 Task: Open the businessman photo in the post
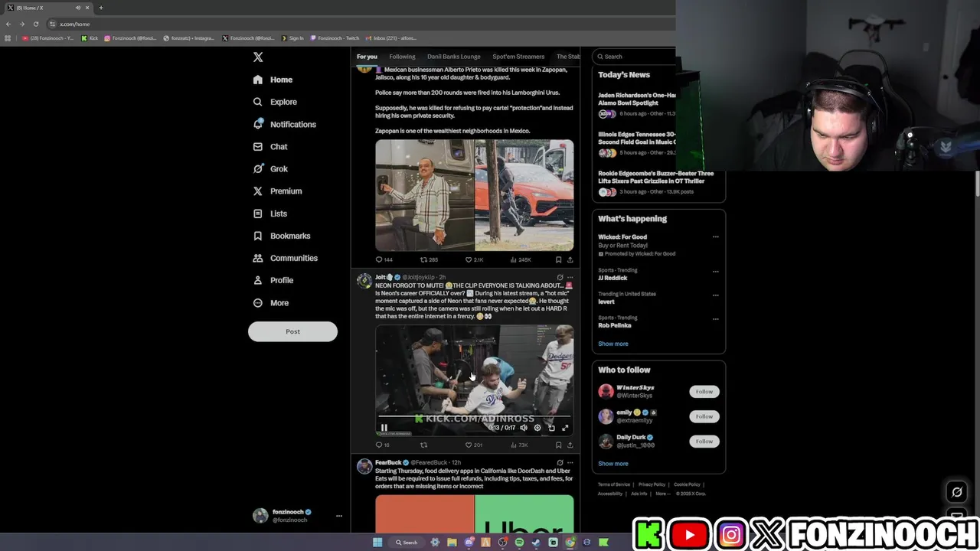pos(424,195)
